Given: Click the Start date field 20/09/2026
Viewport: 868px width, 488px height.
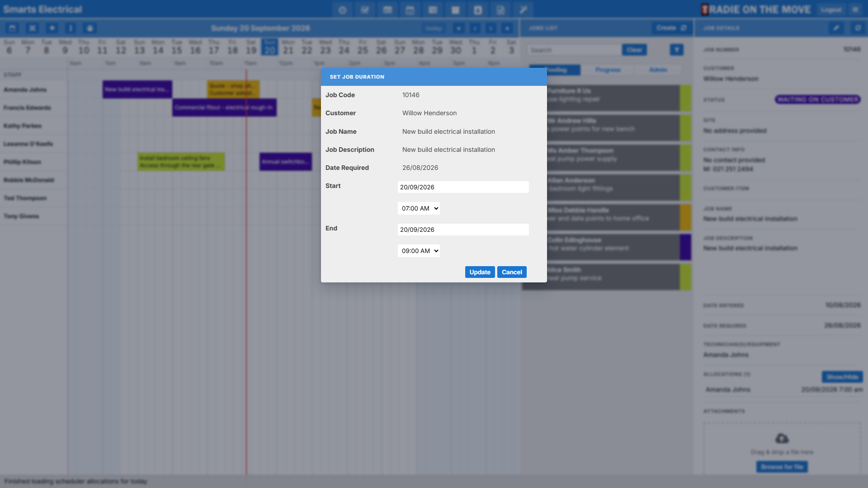Looking at the screenshot, I should (463, 187).
